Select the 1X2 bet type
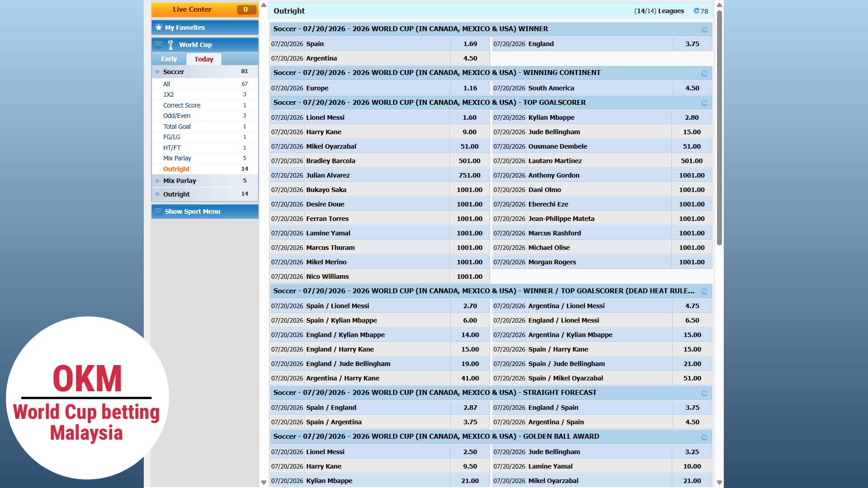The width and height of the screenshot is (868, 488). [205, 94]
